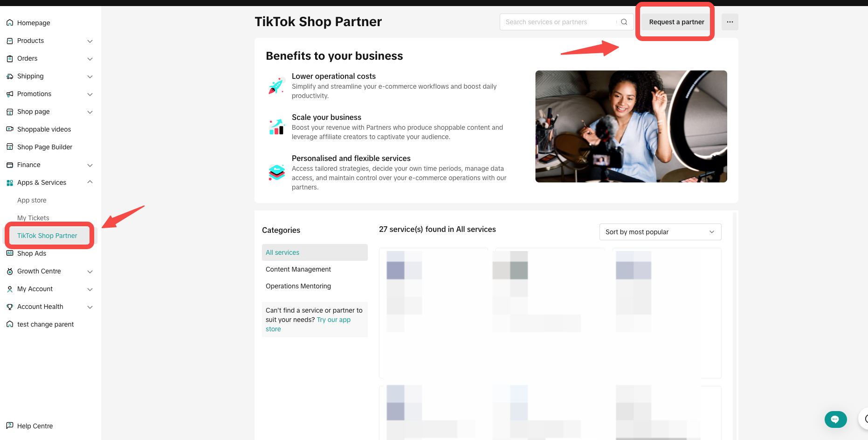
Task: Click the Homepage house icon
Action: [x=10, y=23]
